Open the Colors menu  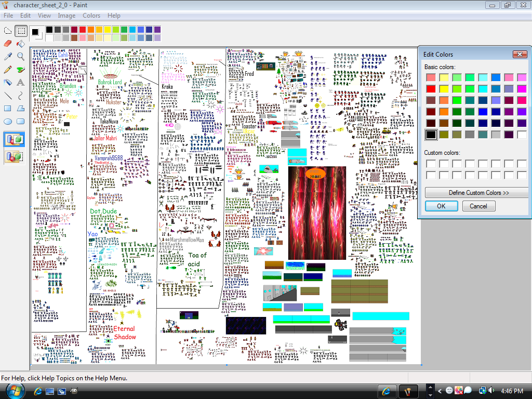(x=91, y=16)
